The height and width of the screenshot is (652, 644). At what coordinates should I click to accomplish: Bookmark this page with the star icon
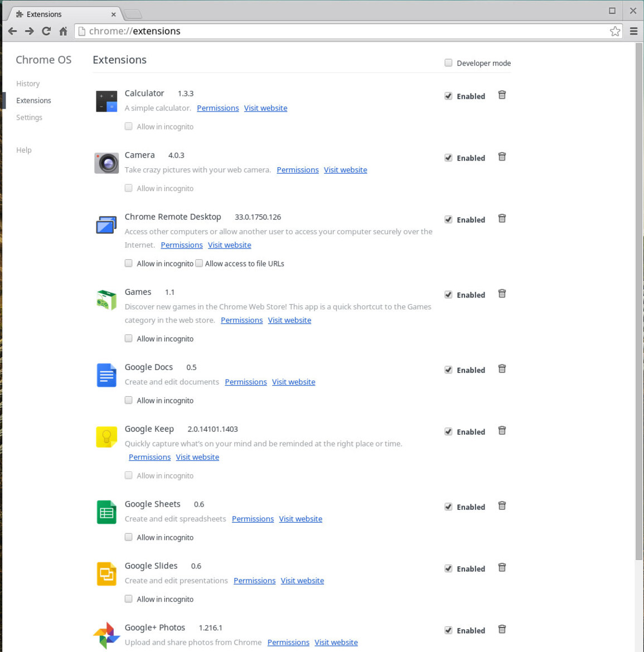click(615, 31)
